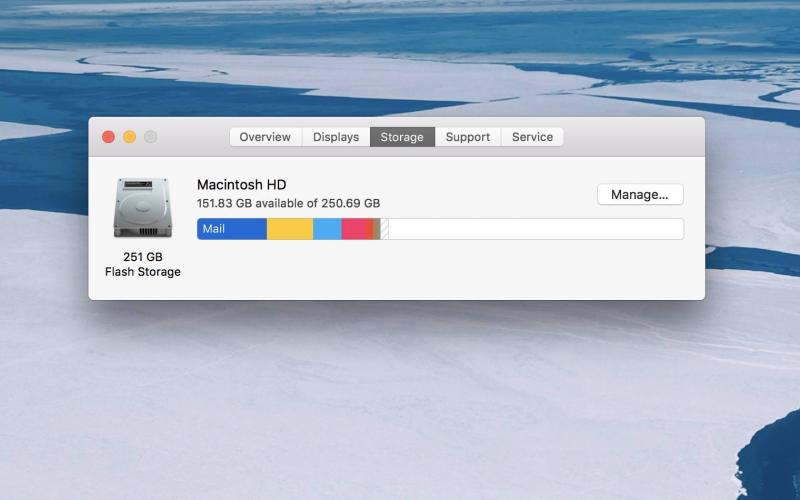Minimize window with the yellow button
This screenshot has height=500, width=800.
[130, 137]
